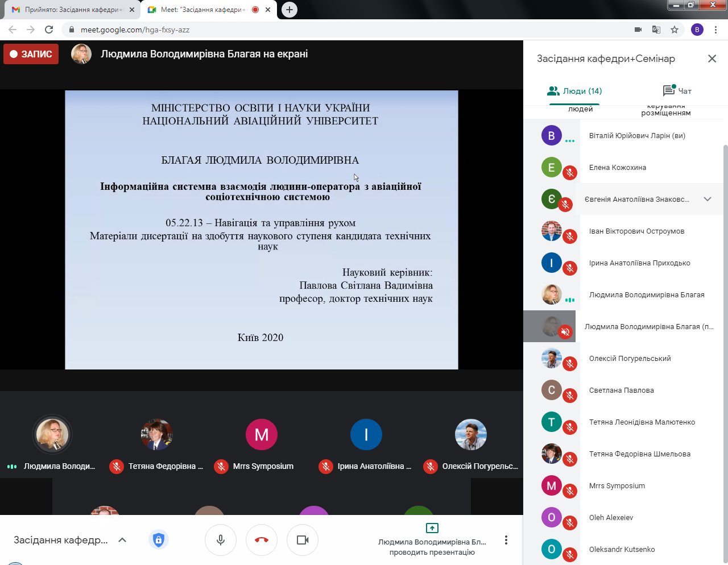Expand meeting details chevron next to meeting name

tap(122, 540)
